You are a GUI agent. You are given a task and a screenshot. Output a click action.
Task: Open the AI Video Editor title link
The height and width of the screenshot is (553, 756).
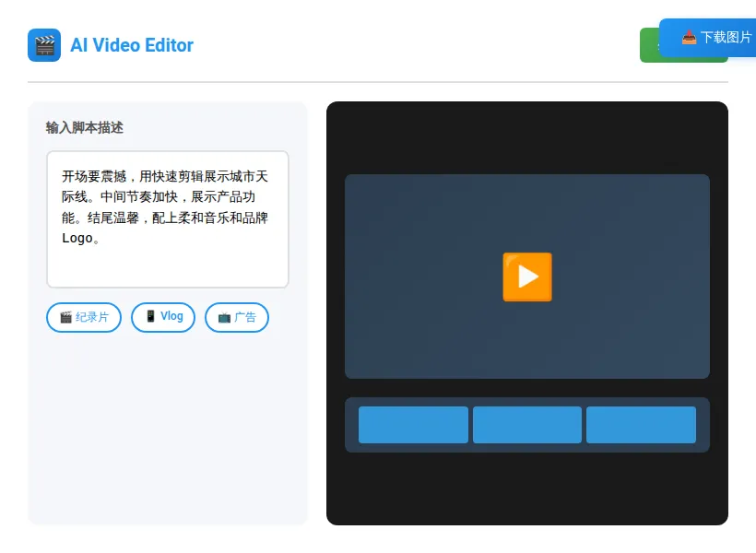[132, 45]
